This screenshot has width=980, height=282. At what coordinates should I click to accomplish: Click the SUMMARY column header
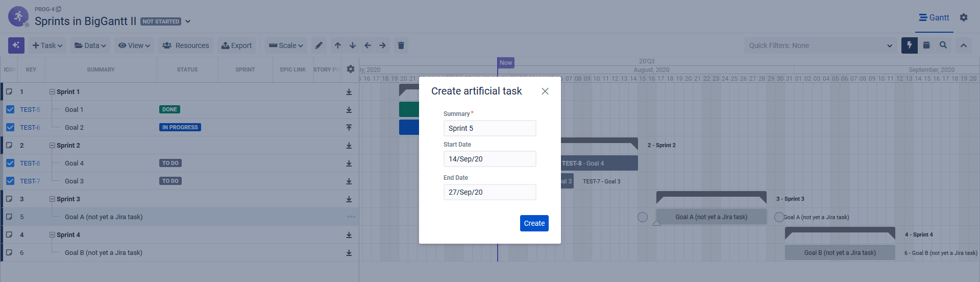click(x=101, y=69)
